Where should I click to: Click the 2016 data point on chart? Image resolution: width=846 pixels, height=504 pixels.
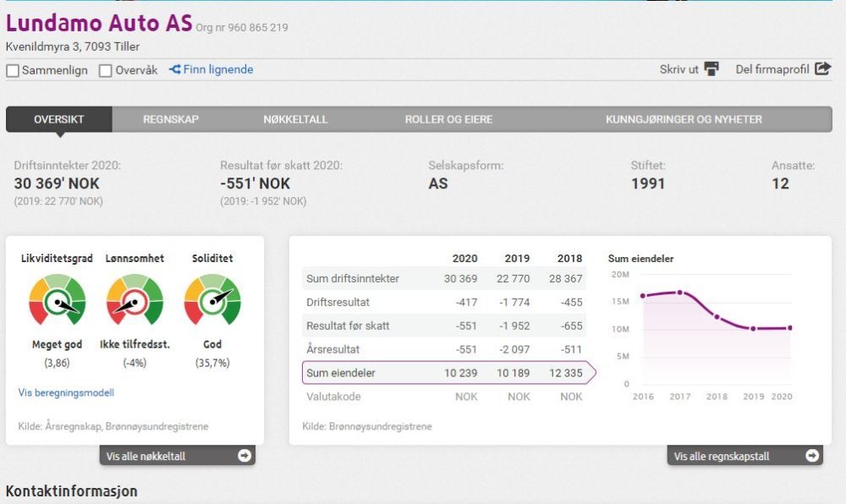pyautogui.click(x=643, y=296)
